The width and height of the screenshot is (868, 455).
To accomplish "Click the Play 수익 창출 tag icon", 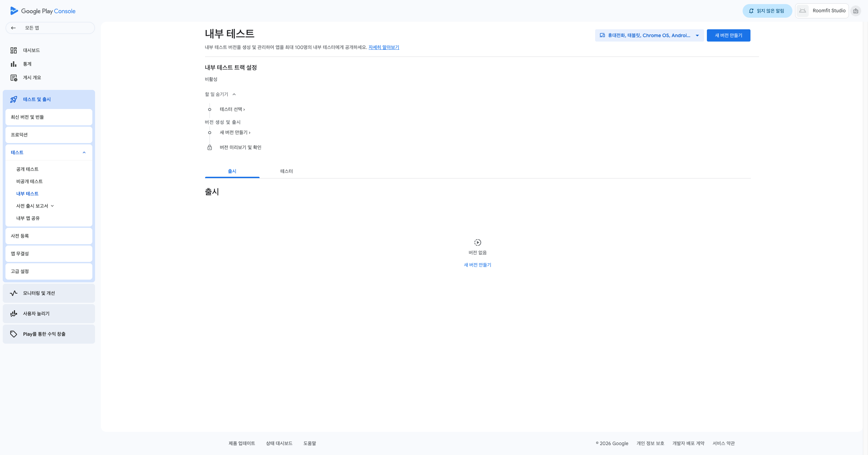I will (x=14, y=334).
